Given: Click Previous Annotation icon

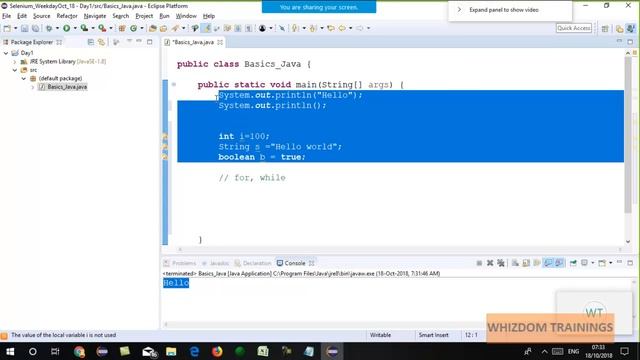Looking at the screenshot, I should click(x=313, y=28).
